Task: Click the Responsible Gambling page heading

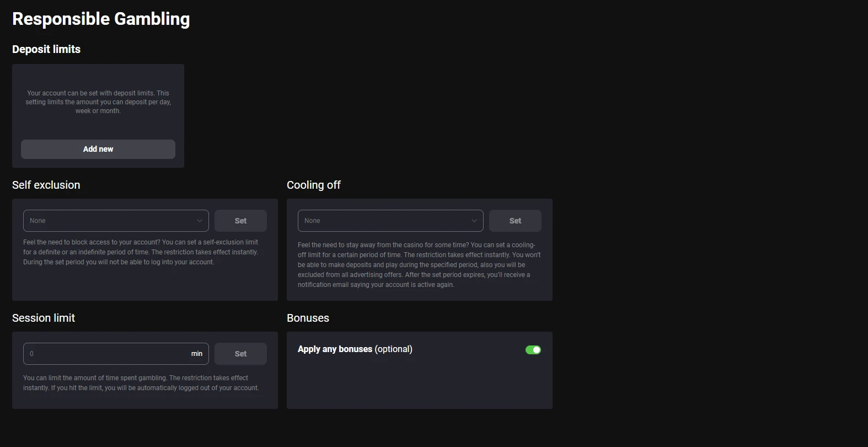Action: pos(101,19)
